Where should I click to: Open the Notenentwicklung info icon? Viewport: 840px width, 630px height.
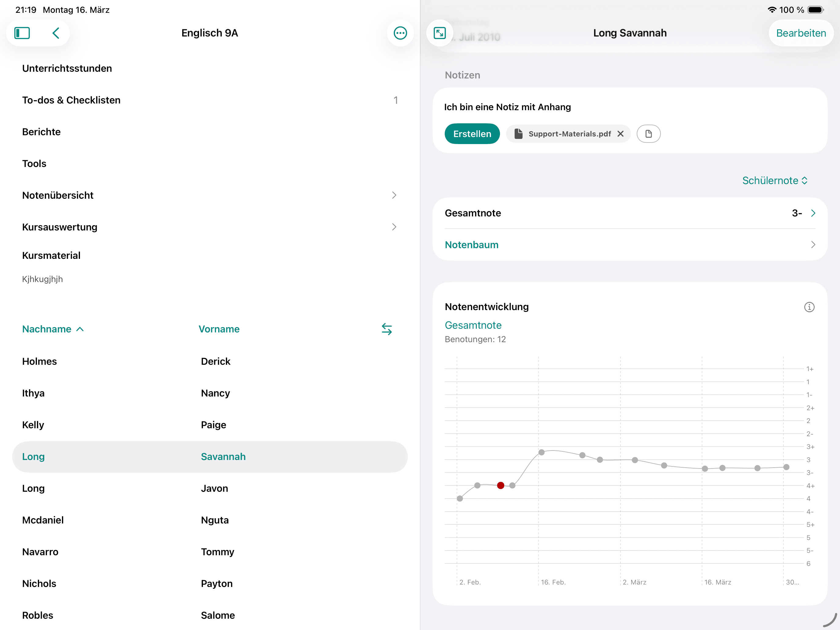809,307
